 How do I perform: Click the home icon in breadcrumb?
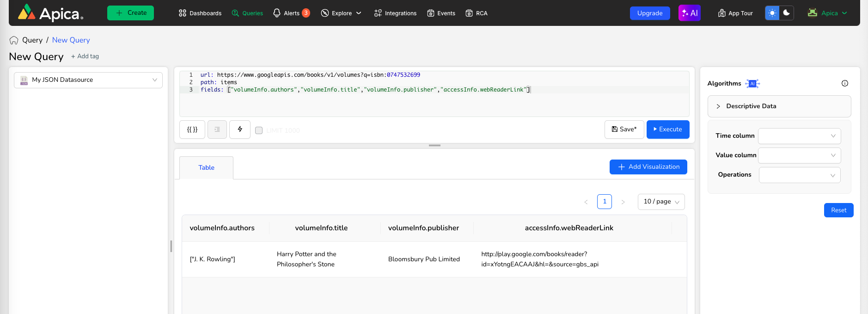[14, 40]
